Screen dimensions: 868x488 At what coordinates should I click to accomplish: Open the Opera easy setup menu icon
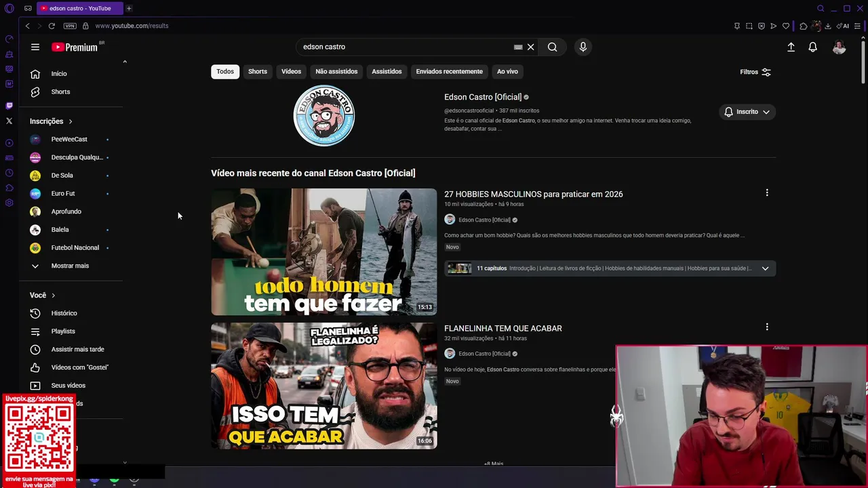coord(858,26)
